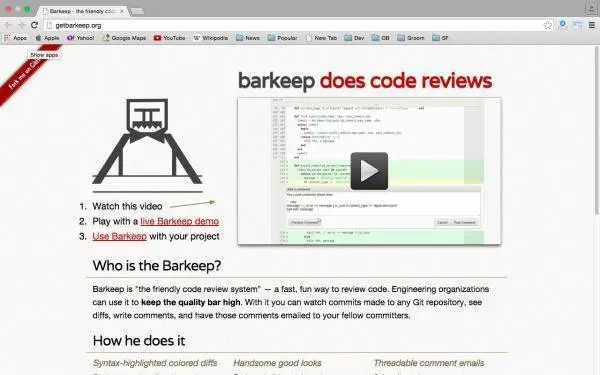Open the Google Maps bookmark

click(x=124, y=38)
